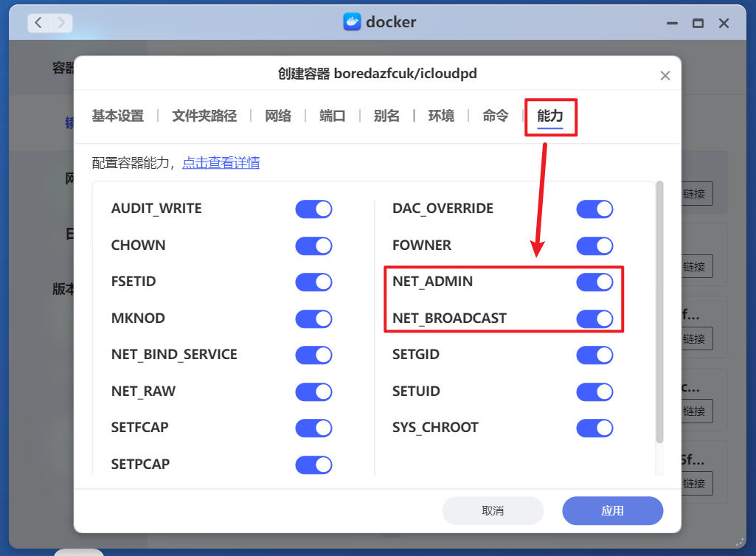Screen dimensions: 756x556
Task: Click the forward navigation arrow
Action: (x=63, y=22)
